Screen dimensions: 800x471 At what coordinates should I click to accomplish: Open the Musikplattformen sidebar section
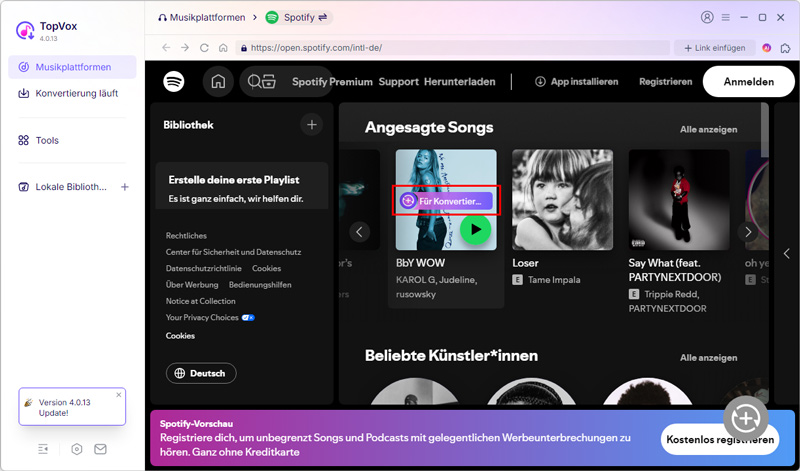[72, 67]
